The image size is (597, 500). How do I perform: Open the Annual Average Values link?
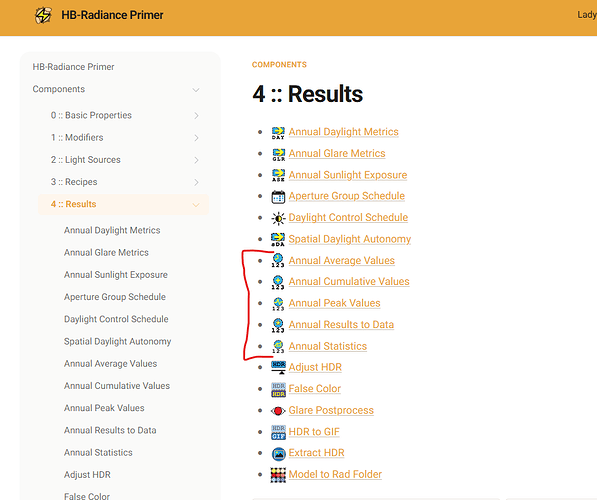pyautogui.click(x=342, y=260)
